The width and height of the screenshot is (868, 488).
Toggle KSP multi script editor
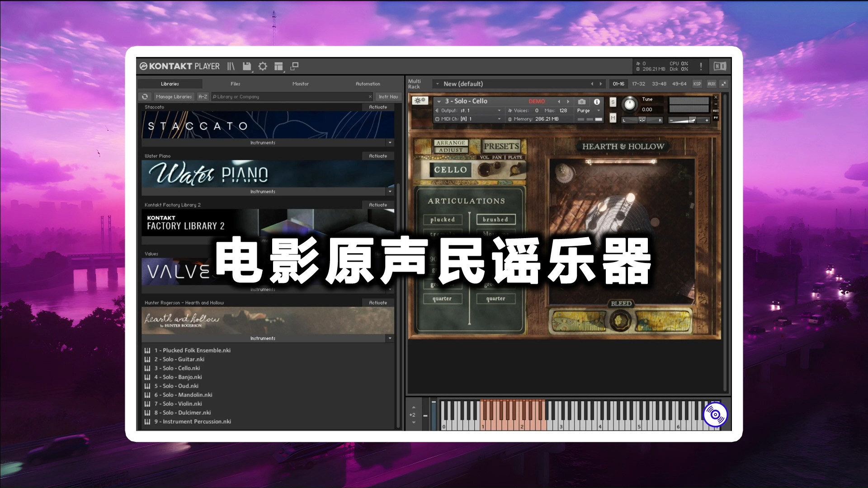point(697,84)
